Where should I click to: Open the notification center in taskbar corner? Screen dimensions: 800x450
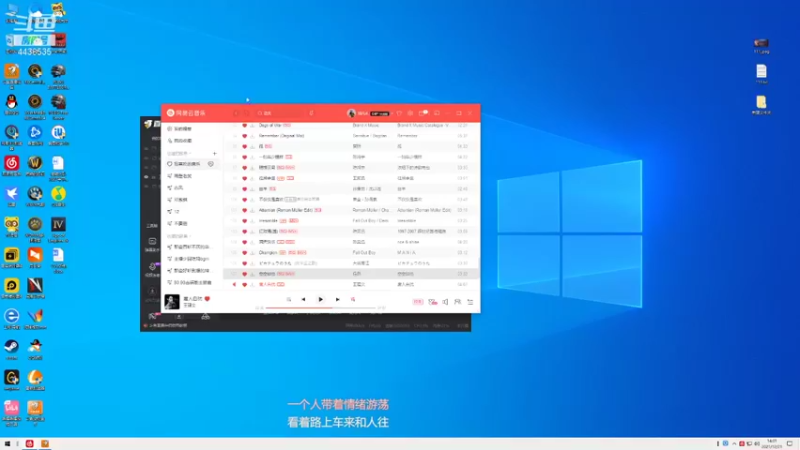click(x=790, y=444)
